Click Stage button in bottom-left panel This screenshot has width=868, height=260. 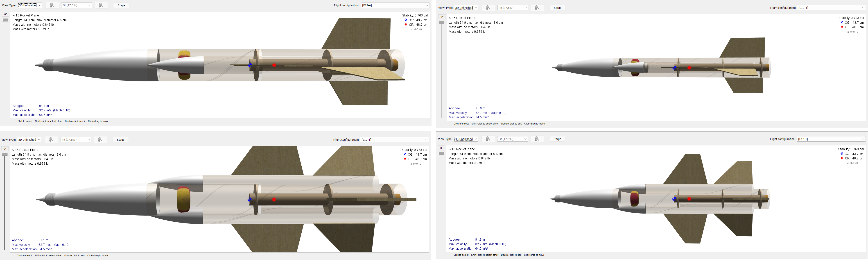121,139
